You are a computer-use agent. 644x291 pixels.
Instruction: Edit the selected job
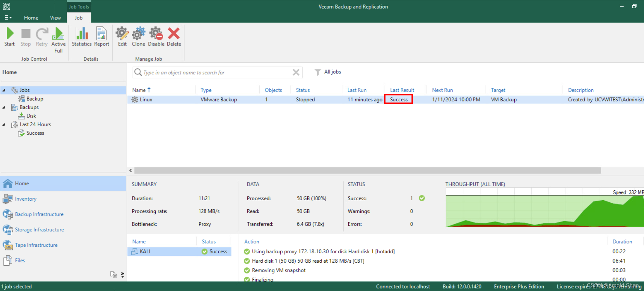click(122, 37)
